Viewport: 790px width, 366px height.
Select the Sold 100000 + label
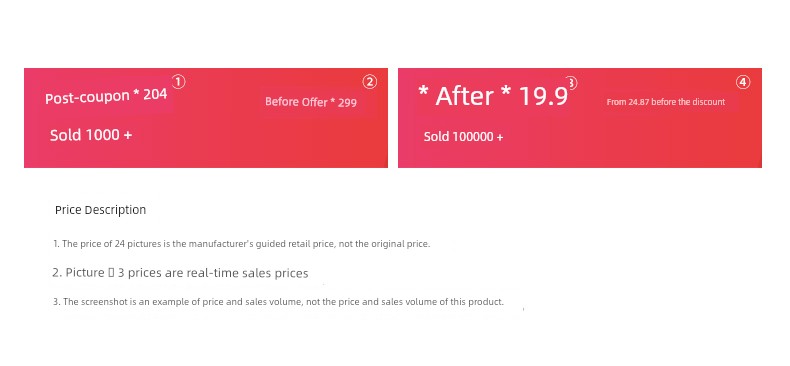pos(464,137)
